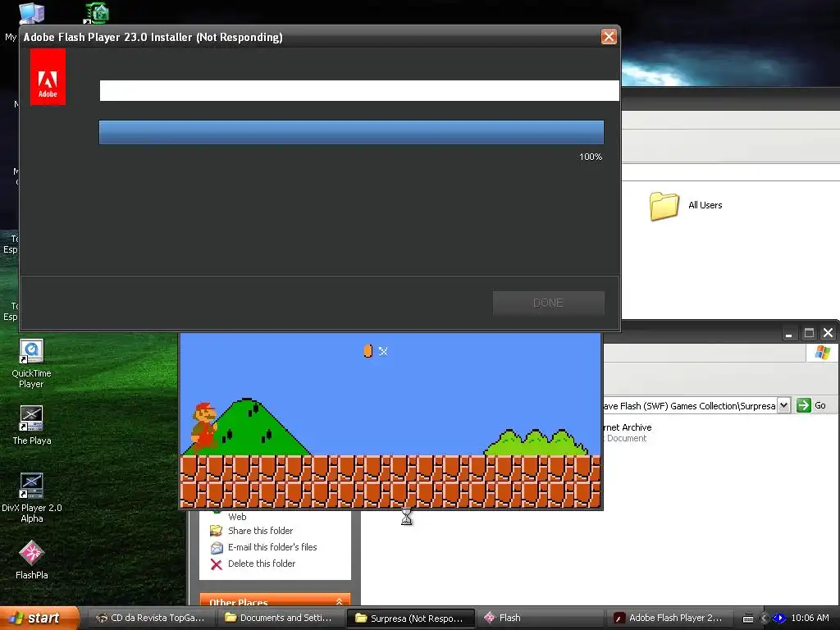Open DivX Player 2.0 Alpha shortcut
The image size is (840, 630).
[32, 498]
